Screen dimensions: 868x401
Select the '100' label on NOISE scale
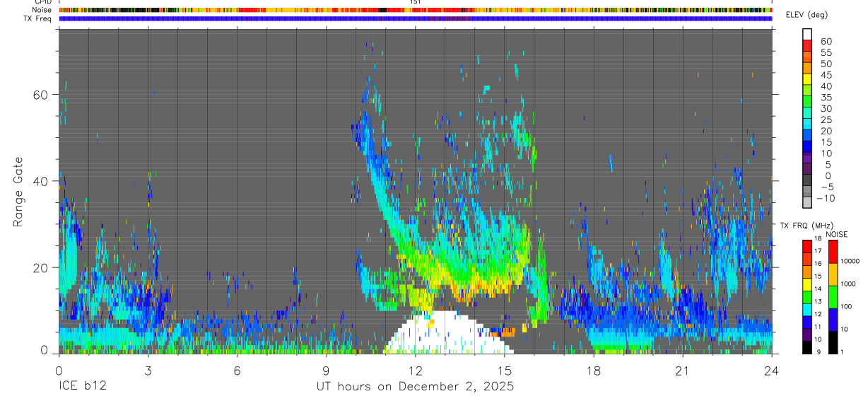[847, 306]
